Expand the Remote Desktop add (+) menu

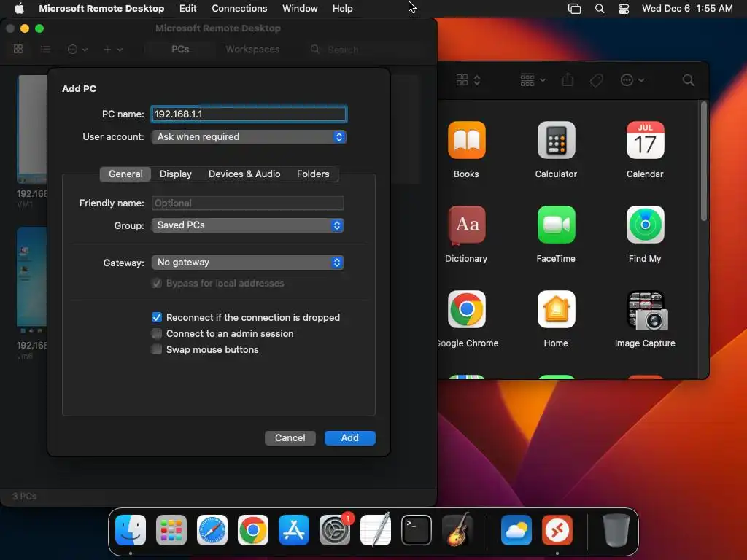pyautogui.click(x=112, y=49)
